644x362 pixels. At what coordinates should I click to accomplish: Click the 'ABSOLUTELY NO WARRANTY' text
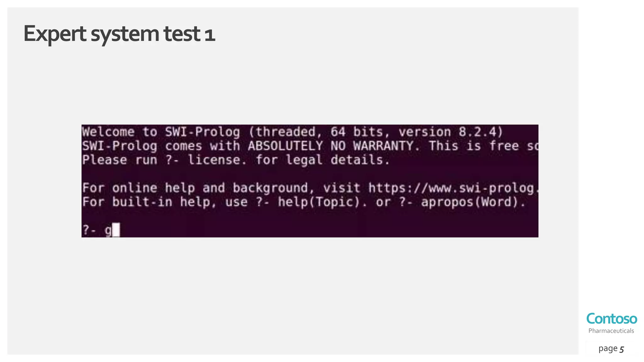[x=330, y=146]
